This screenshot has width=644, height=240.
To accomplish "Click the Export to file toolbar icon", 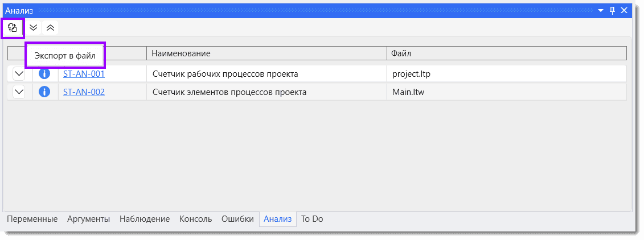I will [13, 28].
